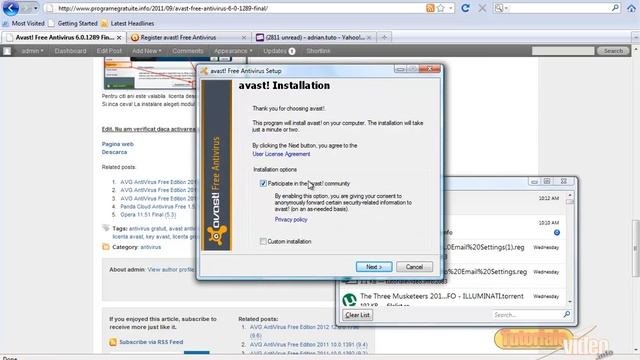The image size is (640, 360).
Task: Bookmark page with the star icon
Action: click(440, 8)
